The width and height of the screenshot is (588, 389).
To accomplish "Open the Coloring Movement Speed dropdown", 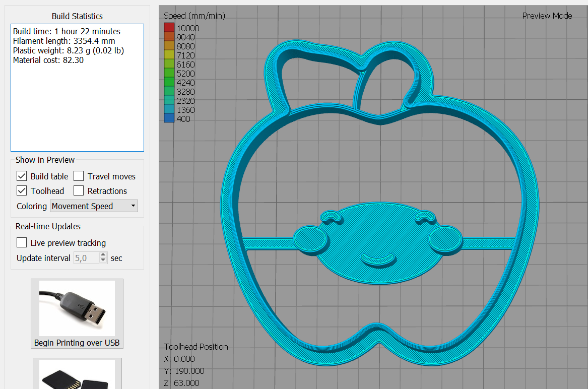I will [94, 206].
